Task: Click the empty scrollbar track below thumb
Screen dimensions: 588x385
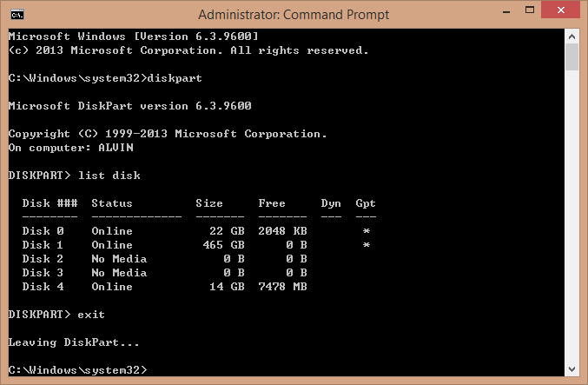Action: pos(571,216)
